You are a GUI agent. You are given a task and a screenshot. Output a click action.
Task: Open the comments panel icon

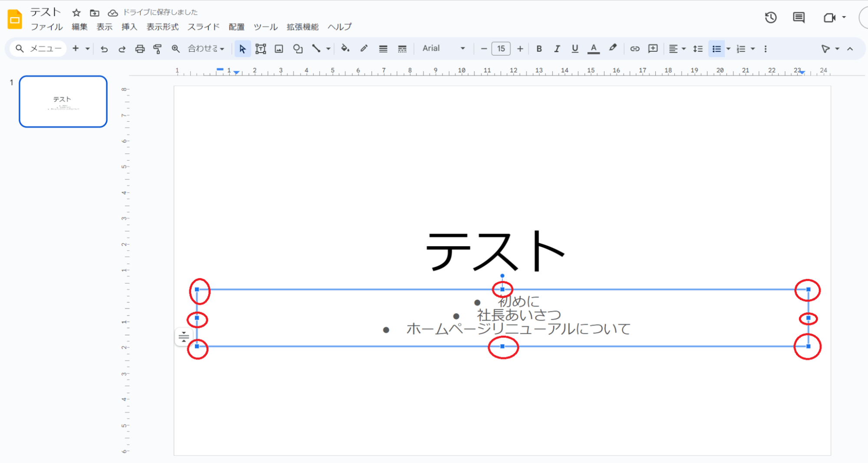pos(799,18)
